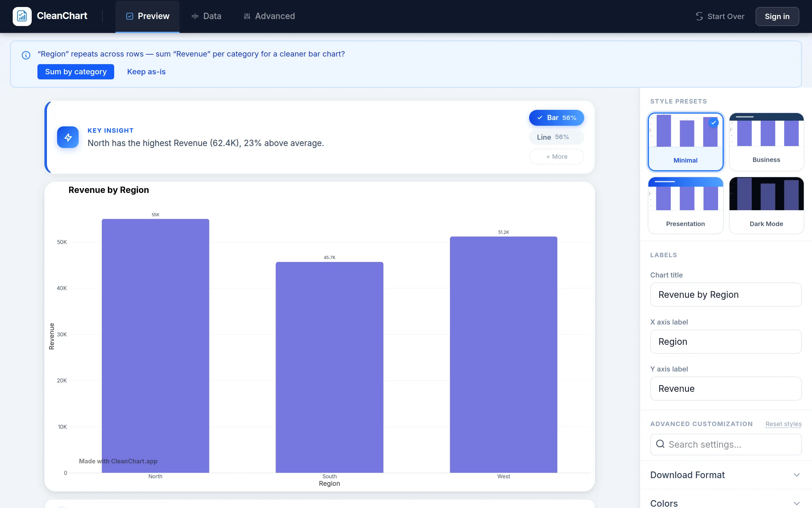812x508 pixels.
Task: Edit the Chart title input field
Action: click(x=725, y=294)
